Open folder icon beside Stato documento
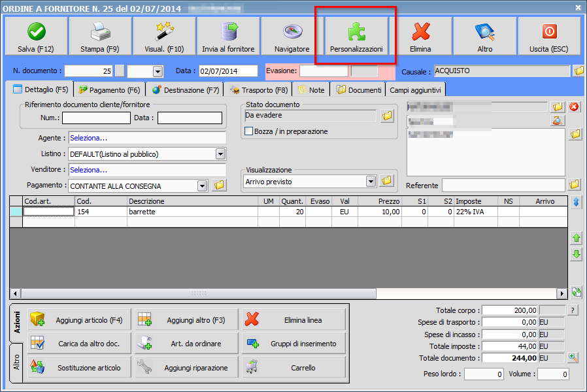The height and width of the screenshot is (392, 587). [x=387, y=116]
